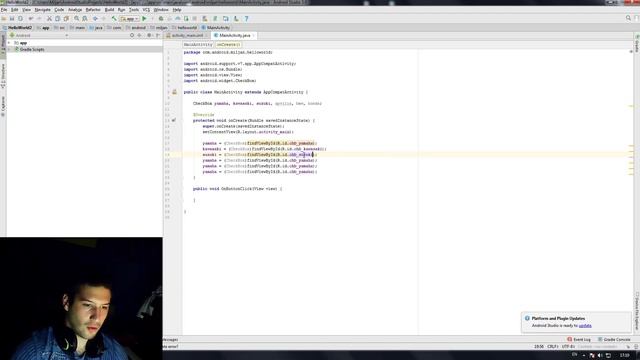Viewport: 640px width, 360px height.
Task: Click the speaker volume tray icon
Action: point(600,356)
